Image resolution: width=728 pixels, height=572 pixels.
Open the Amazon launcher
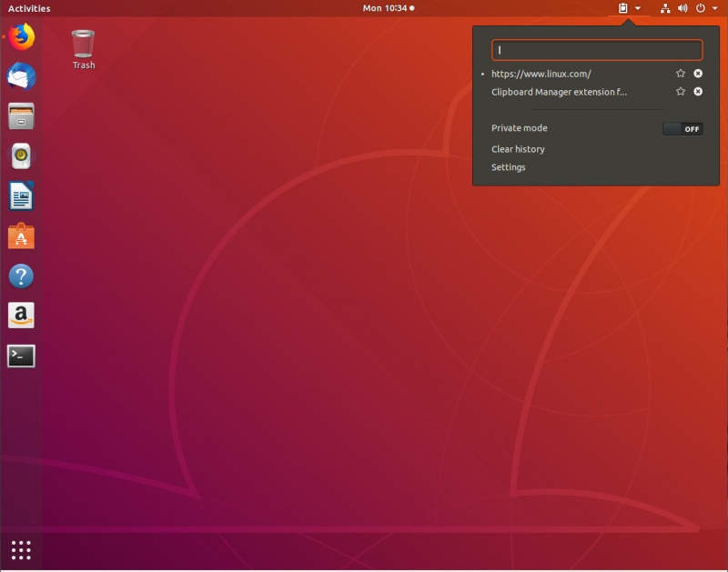tap(21, 316)
